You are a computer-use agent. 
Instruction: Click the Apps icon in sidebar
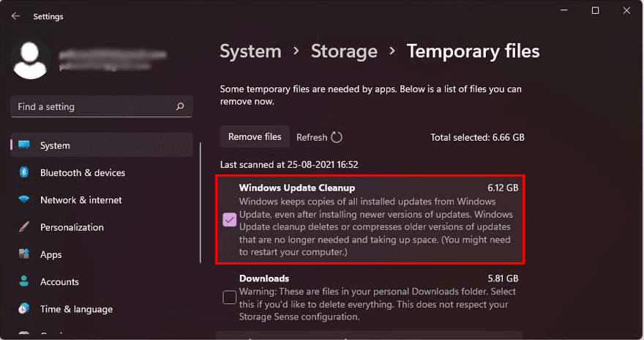point(24,254)
